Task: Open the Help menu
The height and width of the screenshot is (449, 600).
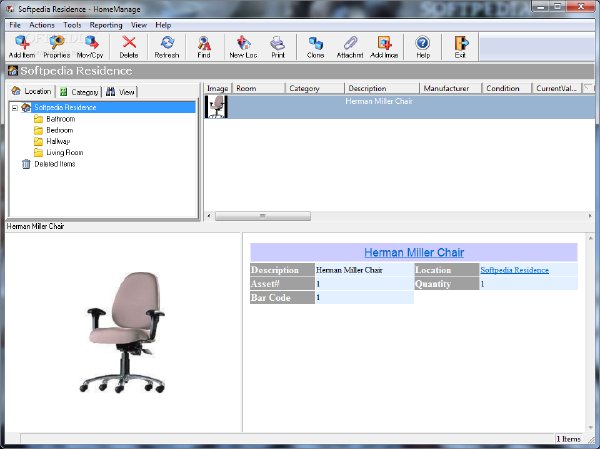Action: tap(163, 25)
